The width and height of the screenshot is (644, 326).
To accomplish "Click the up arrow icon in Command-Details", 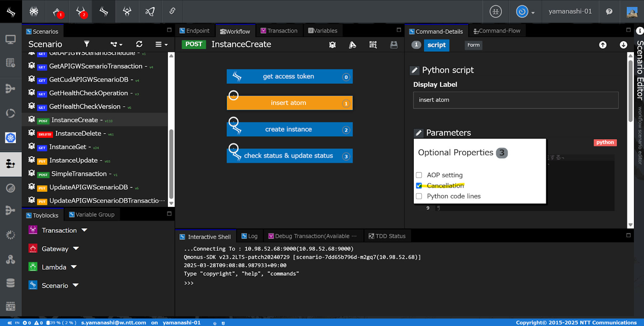I will tap(603, 45).
